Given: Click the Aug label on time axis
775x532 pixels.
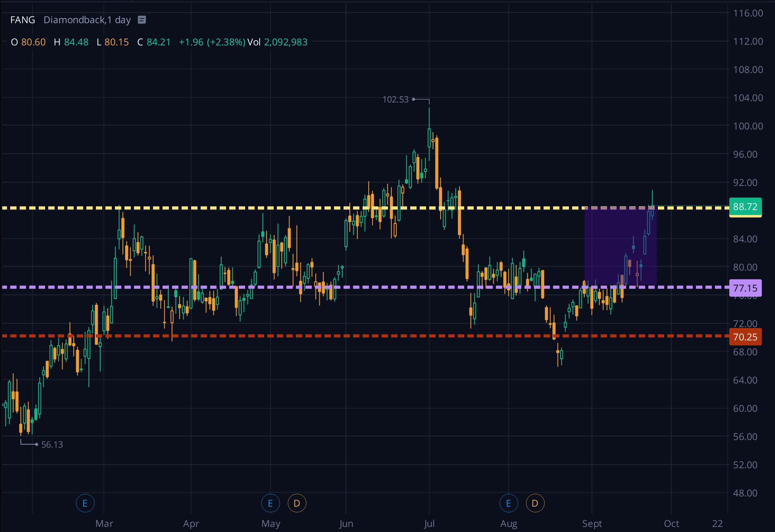Looking at the screenshot, I should [x=509, y=523].
